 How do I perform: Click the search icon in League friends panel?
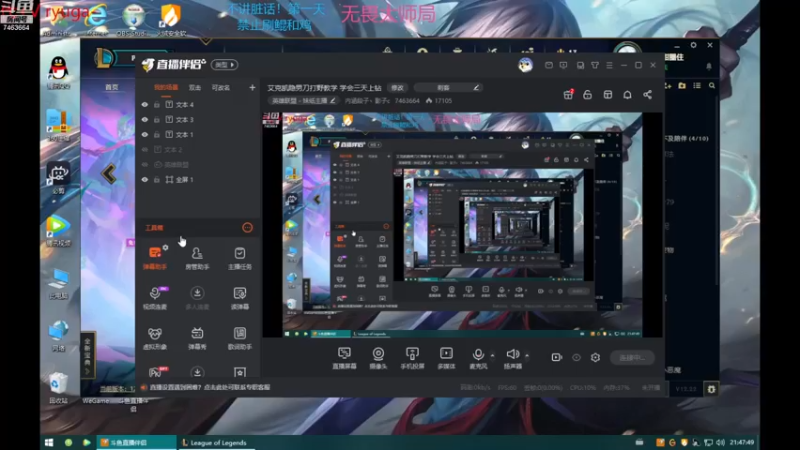[712, 86]
